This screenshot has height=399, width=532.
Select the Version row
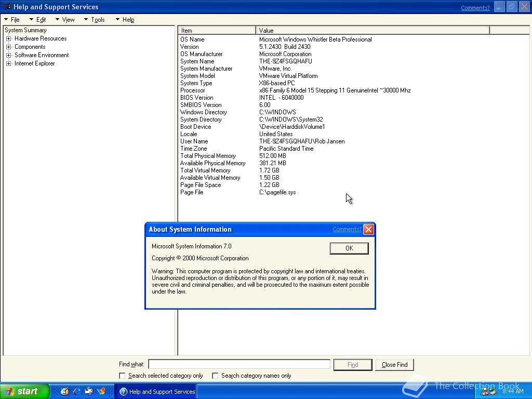[245, 47]
